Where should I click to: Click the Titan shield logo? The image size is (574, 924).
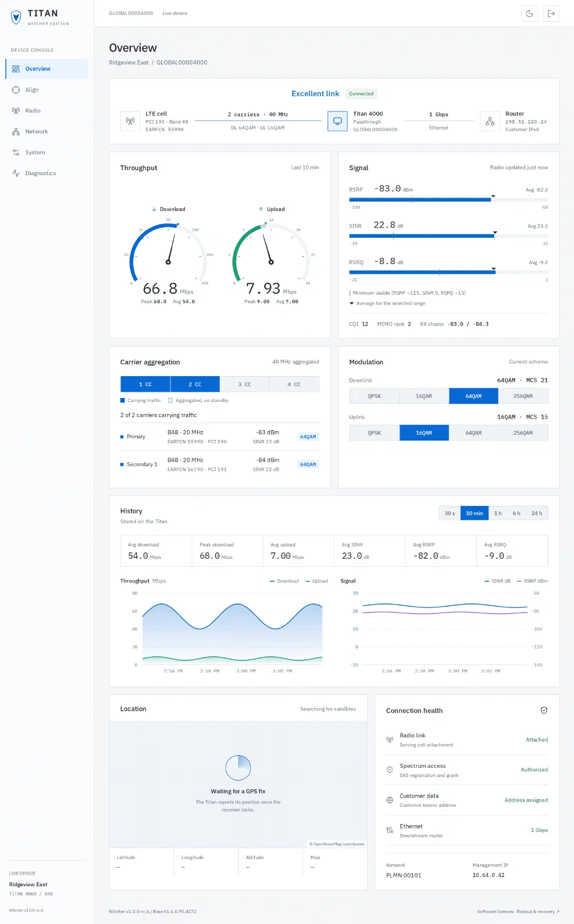point(16,17)
